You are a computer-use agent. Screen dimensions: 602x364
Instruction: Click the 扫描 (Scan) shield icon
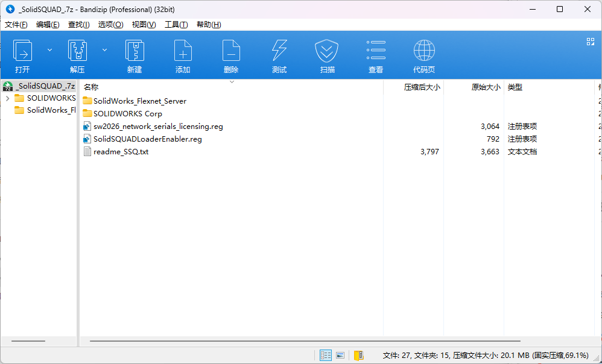tap(327, 51)
